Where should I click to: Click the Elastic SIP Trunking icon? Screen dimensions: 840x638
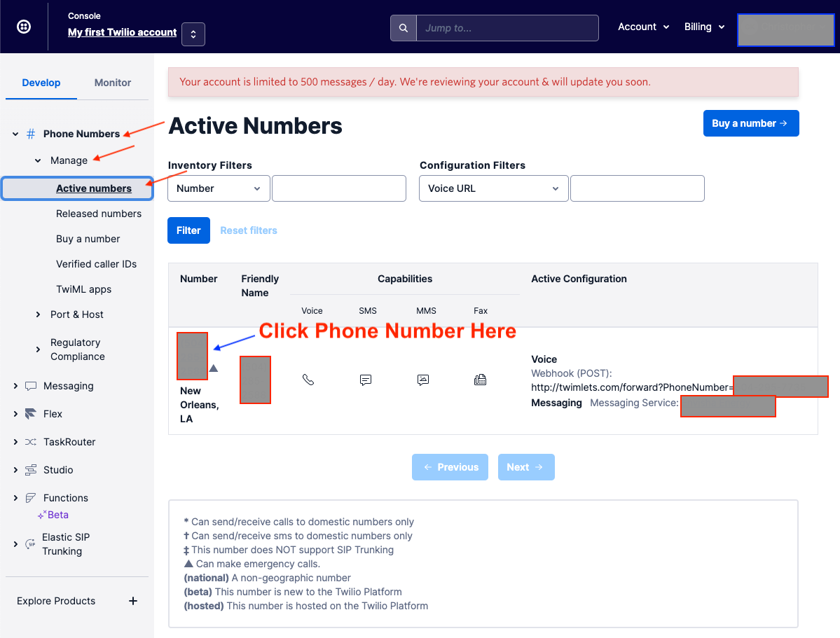click(x=31, y=544)
